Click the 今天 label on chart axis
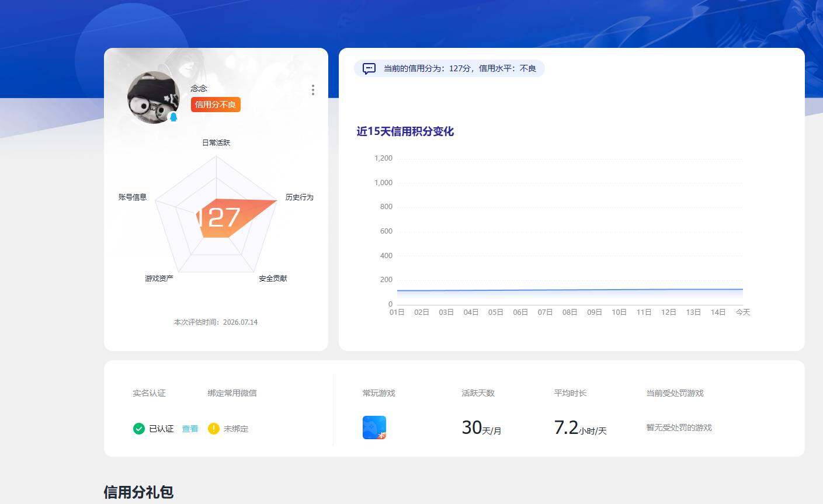The image size is (823, 504). pos(743,312)
